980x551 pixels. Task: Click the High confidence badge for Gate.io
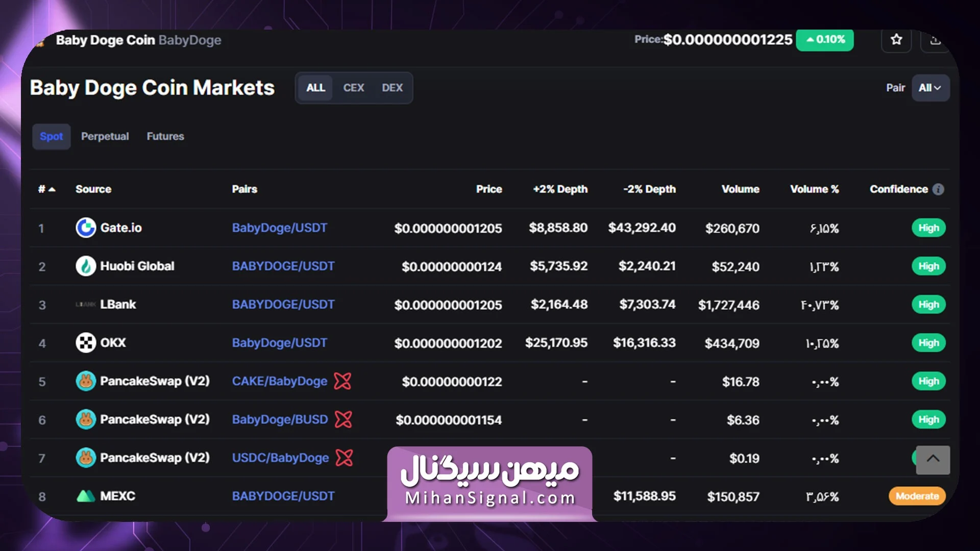coord(928,228)
